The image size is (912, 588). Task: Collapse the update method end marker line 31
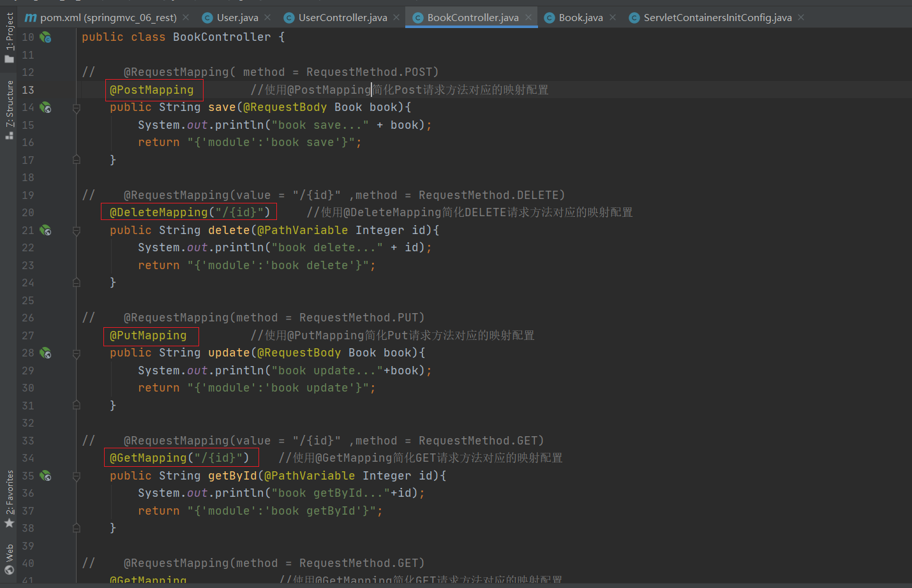point(77,405)
